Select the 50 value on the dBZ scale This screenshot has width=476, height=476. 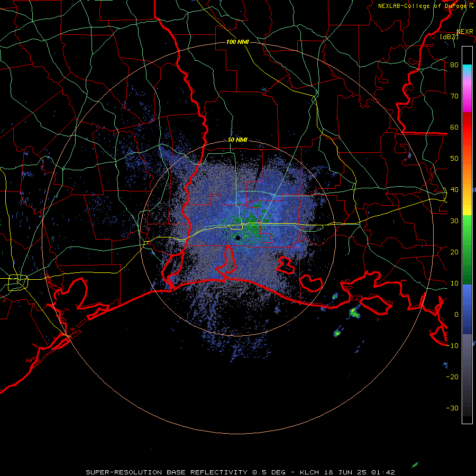[x=454, y=159]
